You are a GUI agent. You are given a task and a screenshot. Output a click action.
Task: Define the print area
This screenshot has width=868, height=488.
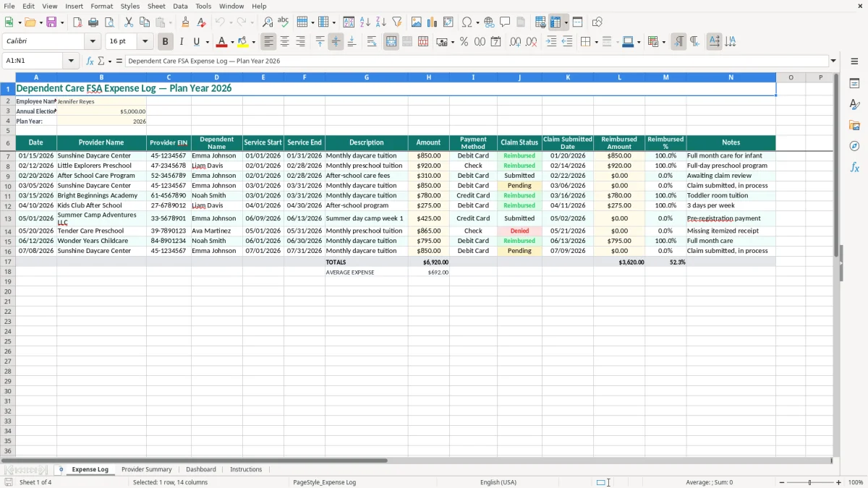pos(540,22)
